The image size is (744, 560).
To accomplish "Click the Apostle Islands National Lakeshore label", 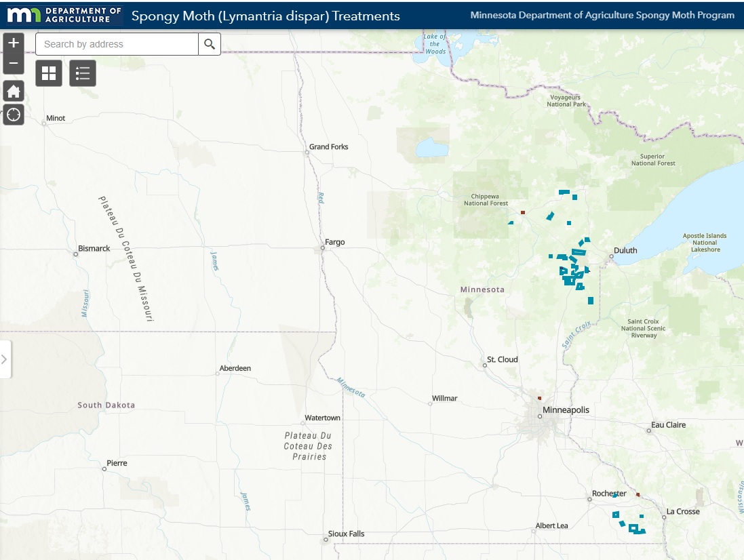I will (x=705, y=242).
